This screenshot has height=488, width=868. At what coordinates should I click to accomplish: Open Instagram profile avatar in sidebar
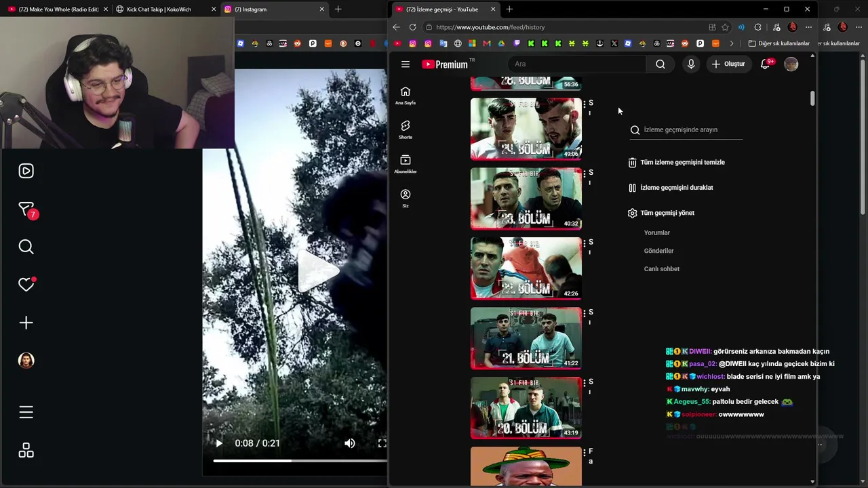pos(26,361)
